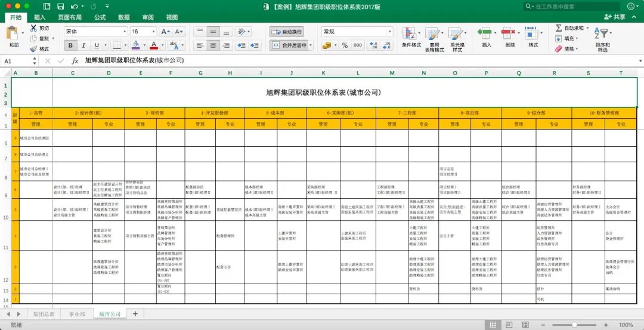The width and height of the screenshot is (644, 330).
Task: Click the fx insert function icon
Action: (75, 61)
